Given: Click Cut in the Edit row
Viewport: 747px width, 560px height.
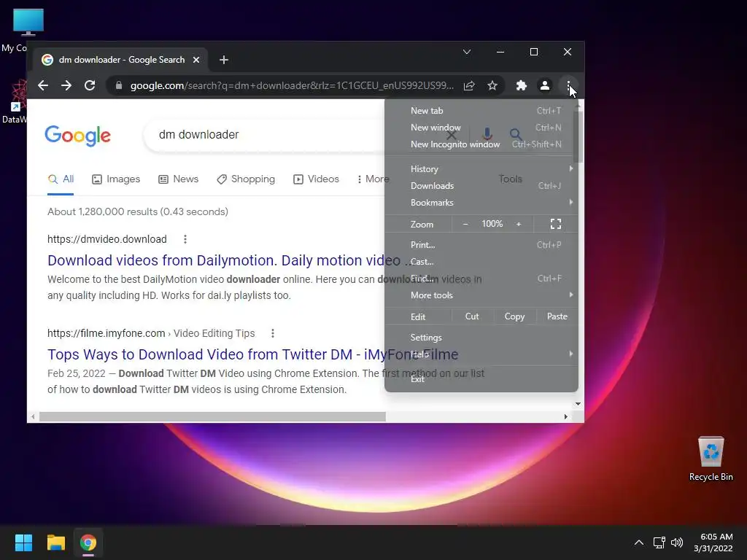Looking at the screenshot, I should click(x=472, y=316).
